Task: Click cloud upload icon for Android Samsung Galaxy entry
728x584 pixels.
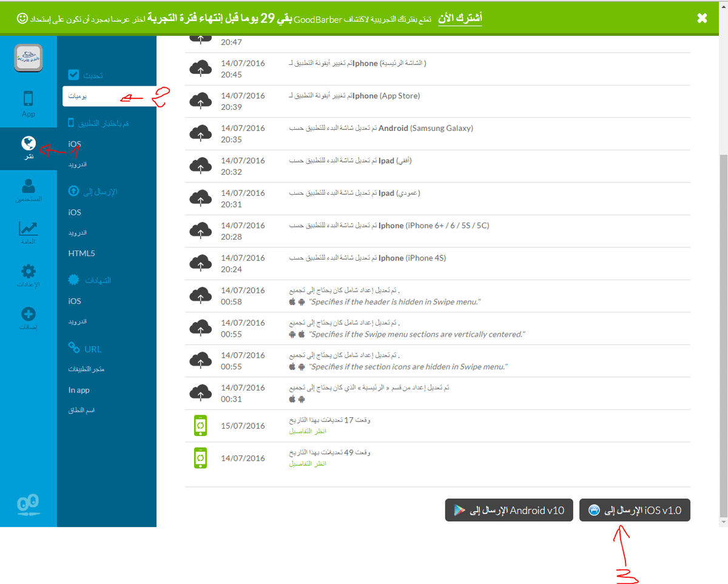Action: click(x=200, y=133)
